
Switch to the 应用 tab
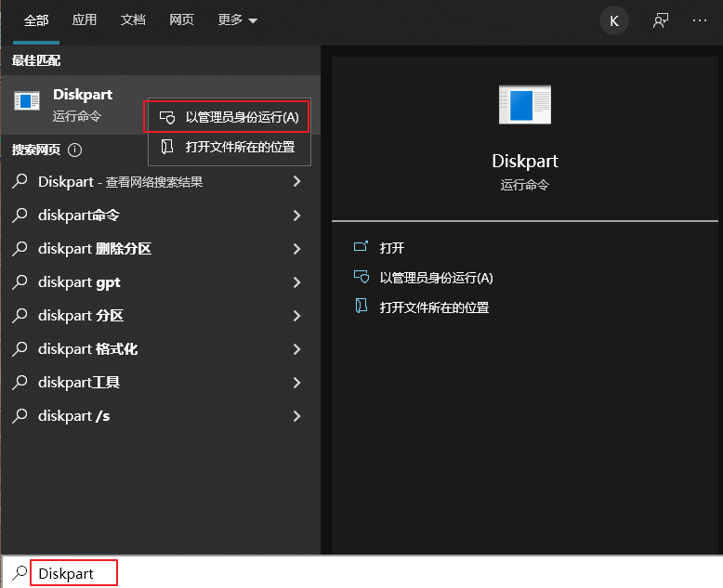pyautogui.click(x=85, y=20)
